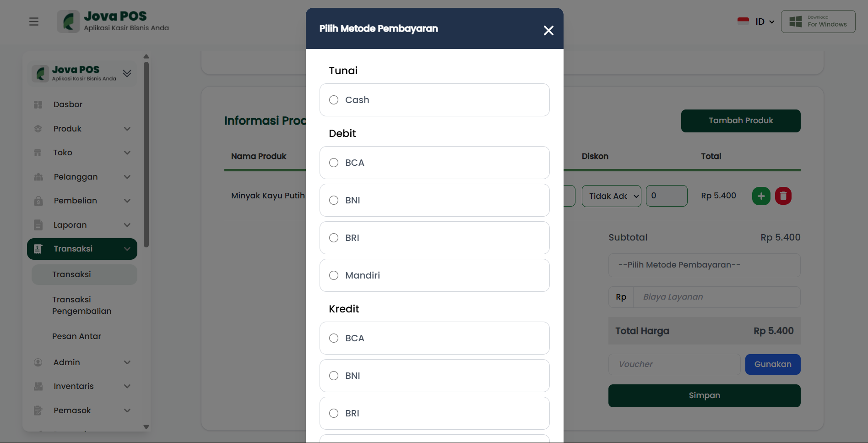Image resolution: width=868 pixels, height=443 pixels.
Task: Click the Inventaris sidebar icon
Action: point(38,386)
